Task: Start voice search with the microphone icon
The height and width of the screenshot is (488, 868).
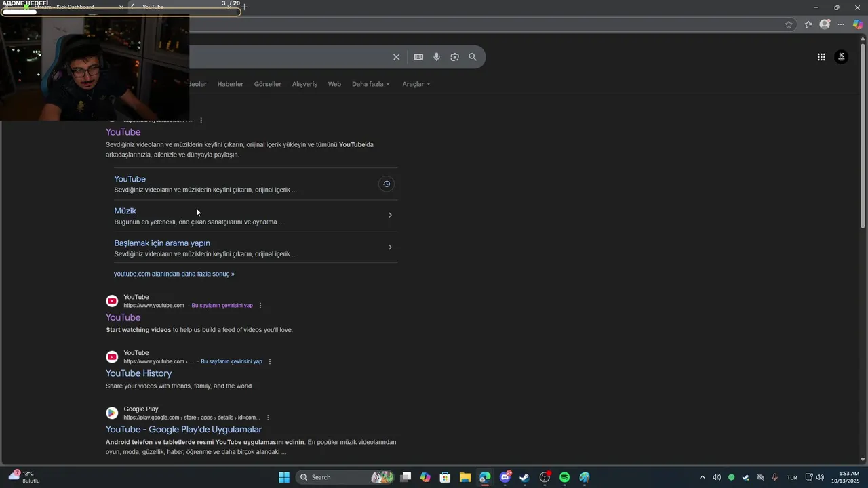Action: [437, 57]
